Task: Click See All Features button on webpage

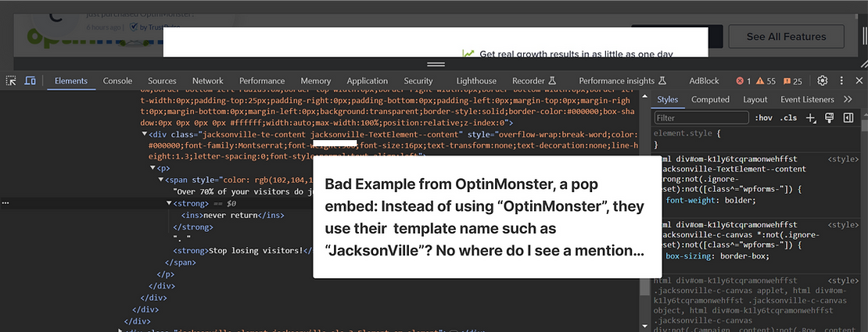Action: (x=786, y=37)
